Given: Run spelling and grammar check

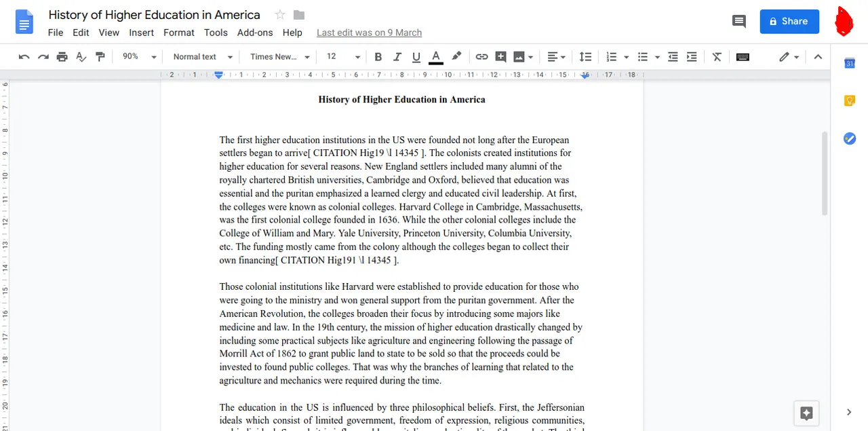Looking at the screenshot, I should coord(81,57).
